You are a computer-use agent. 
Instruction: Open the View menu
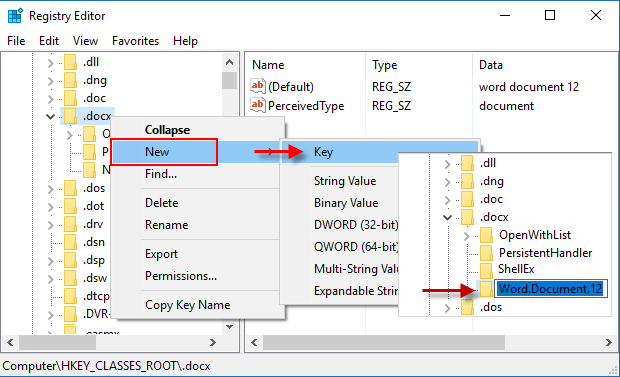(x=85, y=41)
